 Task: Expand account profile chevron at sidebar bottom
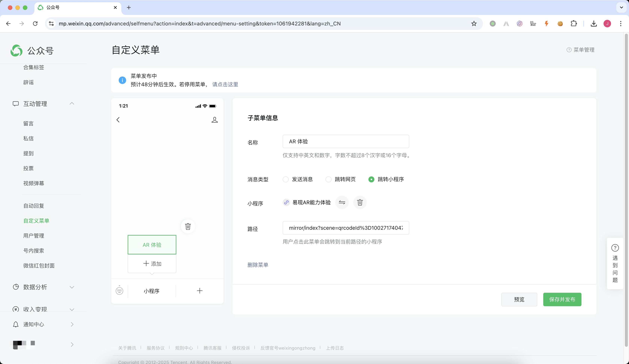tap(72, 344)
